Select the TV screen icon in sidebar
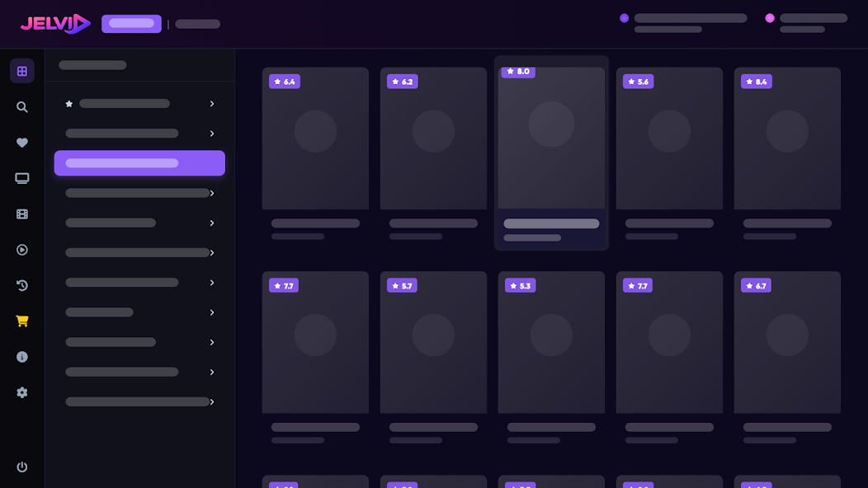 click(22, 178)
